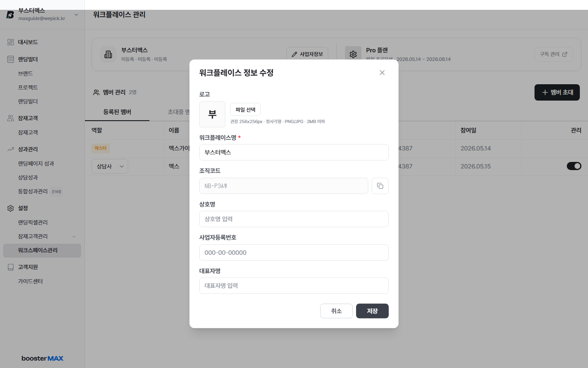Viewport: 588px width, 368px height.
Task: Click the 설정 gear icon in sidebar
Action: click(x=11, y=208)
